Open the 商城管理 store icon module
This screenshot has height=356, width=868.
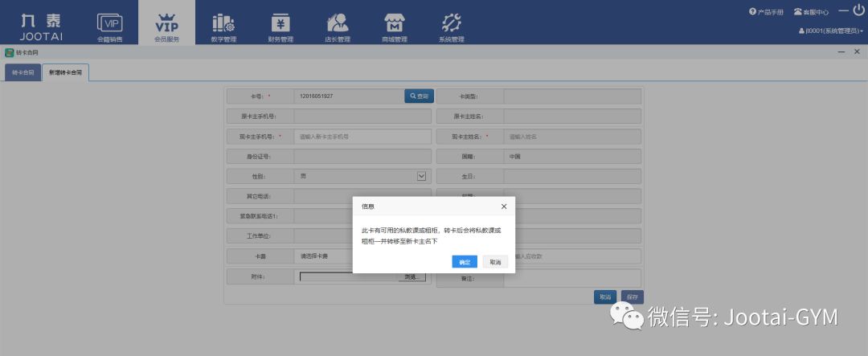coord(395,27)
